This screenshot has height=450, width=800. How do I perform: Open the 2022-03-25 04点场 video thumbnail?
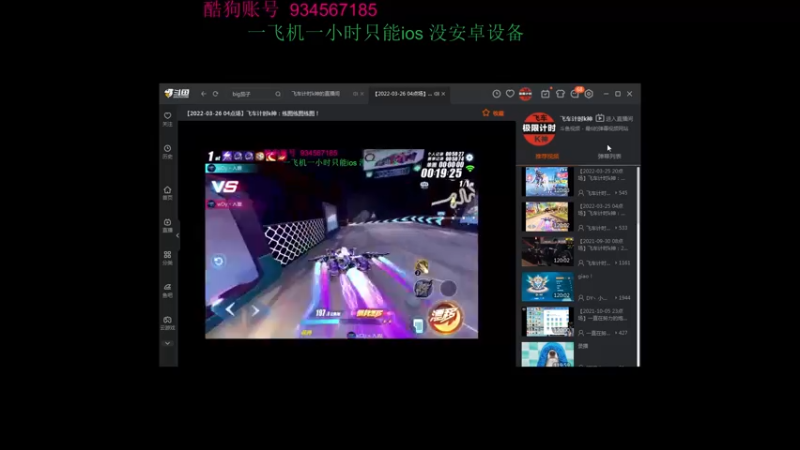pos(547,216)
